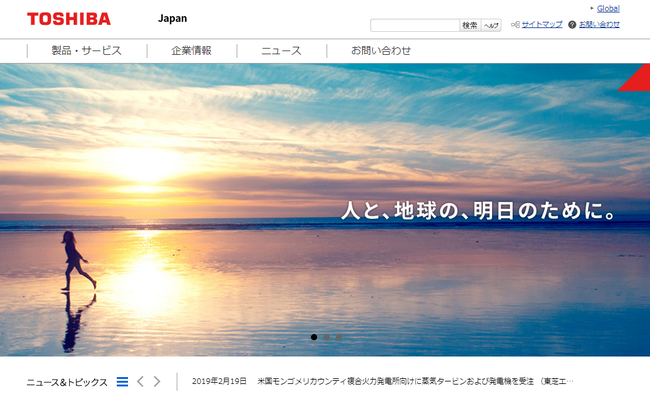Select the third carousel dot
Viewport: 650px width, 407px height.
(339, 337)
